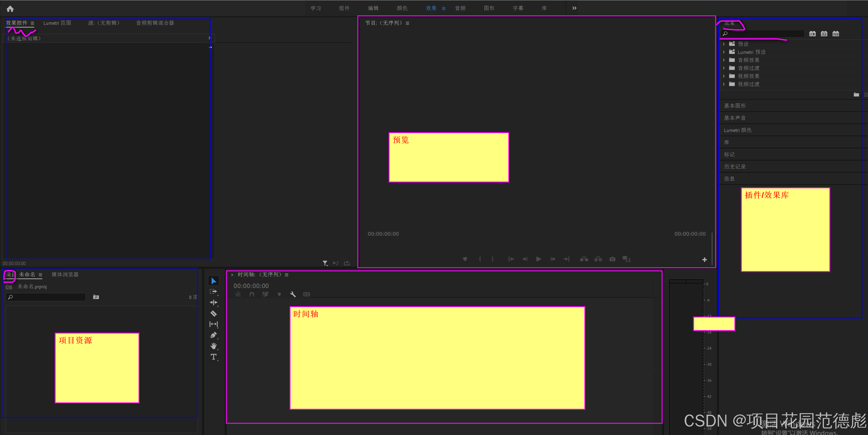The width and height of the screenshot is (868, 435).
Task: Click the Export Frame camera icon
Action: coord(612,259)
